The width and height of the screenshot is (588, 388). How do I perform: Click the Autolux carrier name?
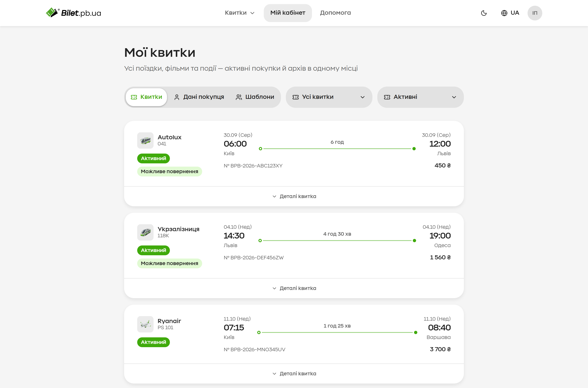coord(169,137)
